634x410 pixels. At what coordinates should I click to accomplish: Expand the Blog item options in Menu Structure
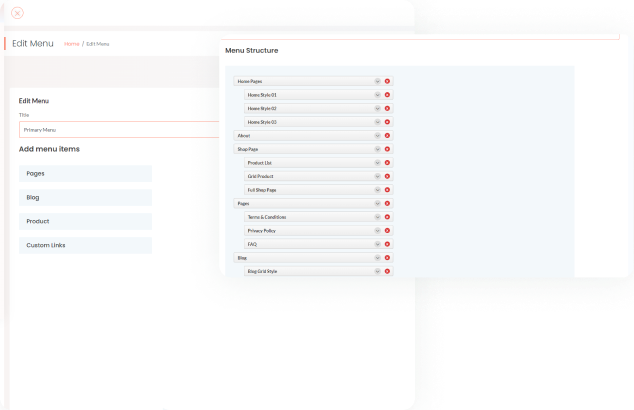[x=377, y=258]
